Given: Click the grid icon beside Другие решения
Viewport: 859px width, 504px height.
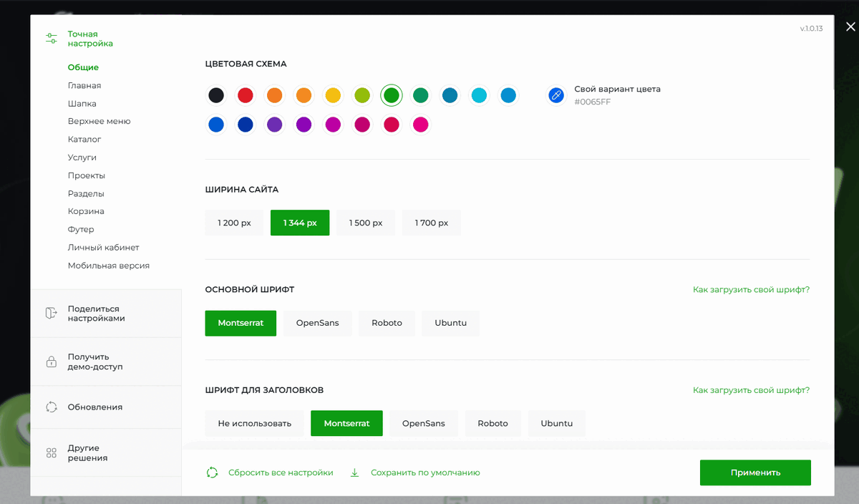Looking at the screenshot, I should pos(51,452).
